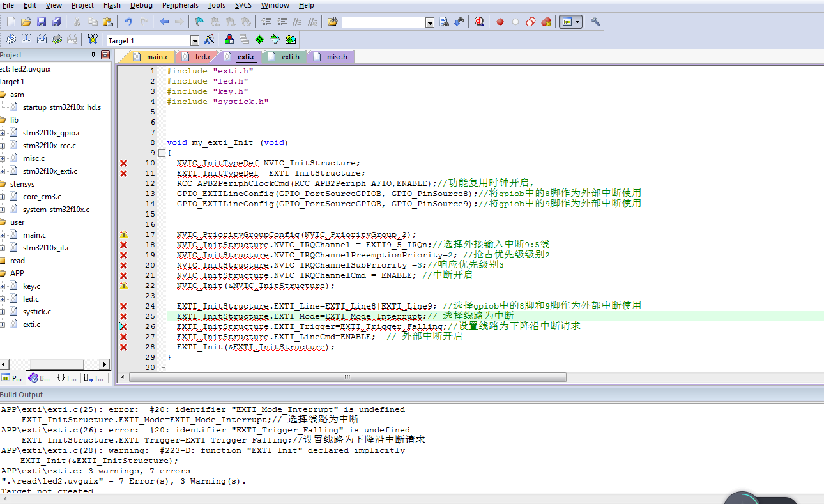Image resolution: width=824 pixels, height=504 pixels.
Task: Switch to the Functions panel tab
Action: (66, 378)
